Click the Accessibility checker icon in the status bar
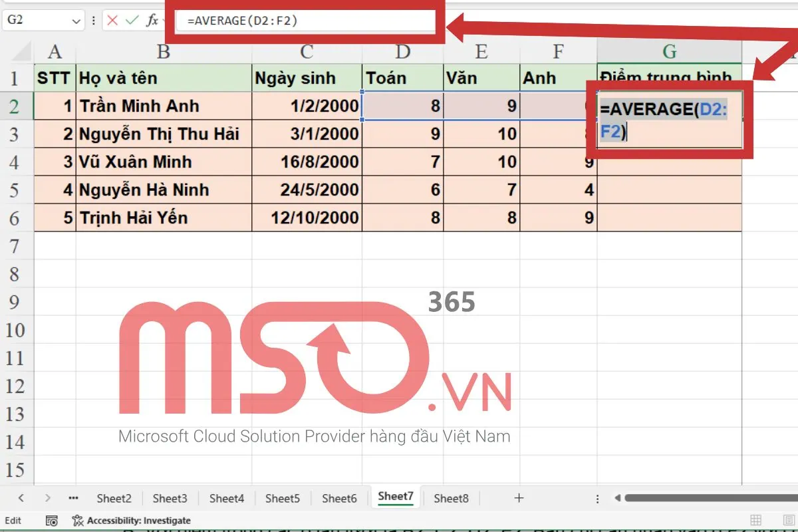 76,520
